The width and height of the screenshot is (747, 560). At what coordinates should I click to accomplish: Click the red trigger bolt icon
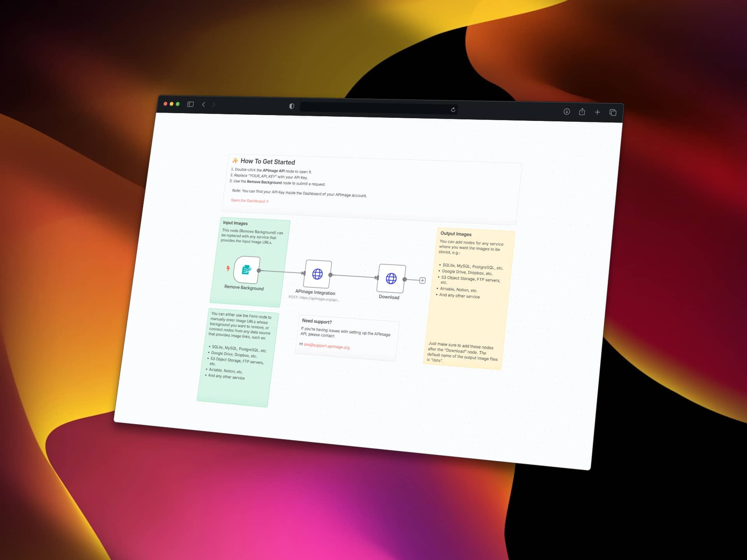pyautogui.click(x=228, y=268)
